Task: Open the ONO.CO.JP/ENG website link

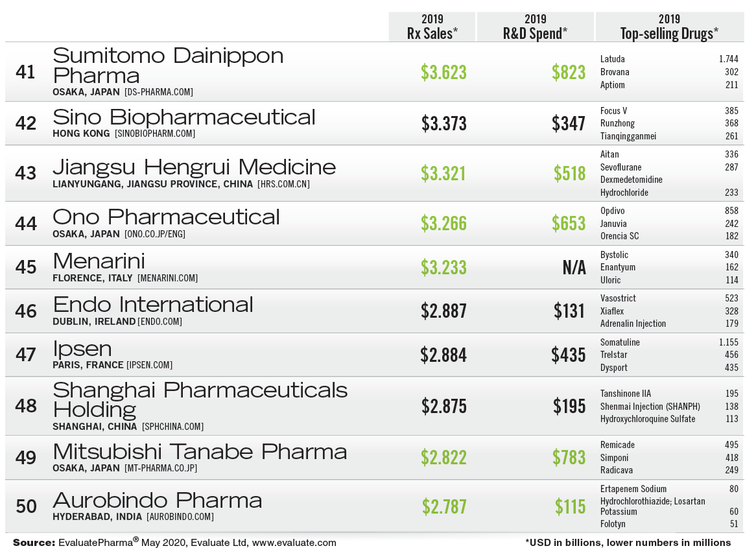Action: [x=155, y=234]
